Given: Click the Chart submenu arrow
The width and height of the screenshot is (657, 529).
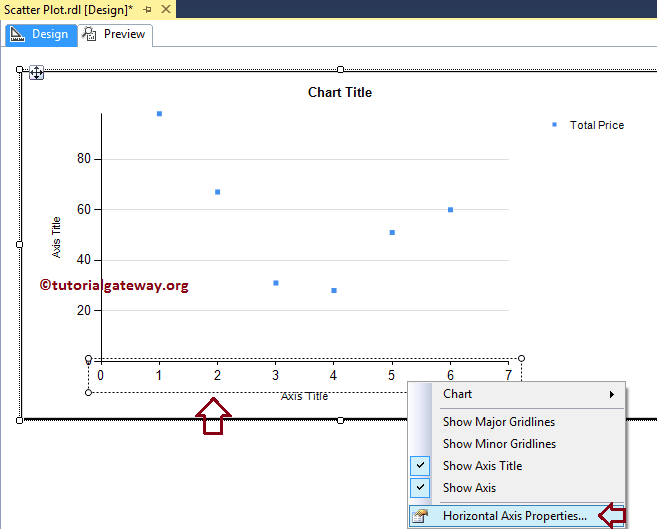Looking at the screenshot, I should 612,394.
